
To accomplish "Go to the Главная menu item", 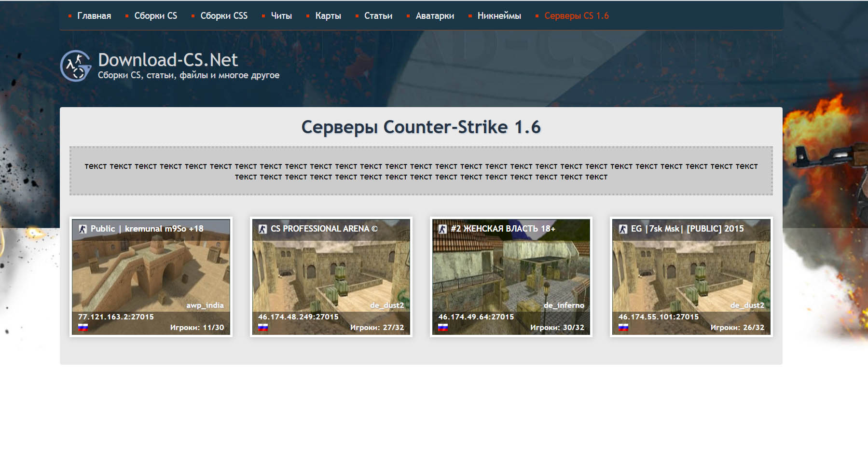I will point(94,16).
